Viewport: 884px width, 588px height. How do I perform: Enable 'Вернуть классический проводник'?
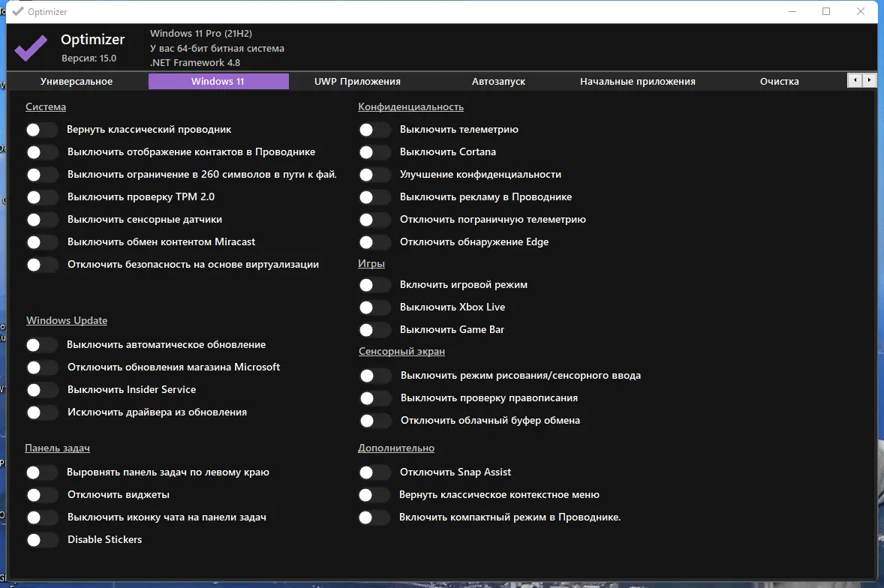pyautogui.click(x=42, y=130)
